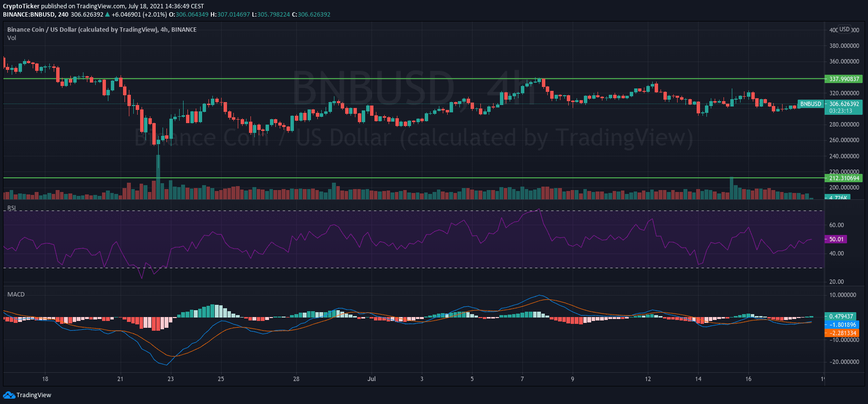This screenshot has height=404, width=868.
Task: Click the green up-arrow next to price change
Action: (107, 15)
